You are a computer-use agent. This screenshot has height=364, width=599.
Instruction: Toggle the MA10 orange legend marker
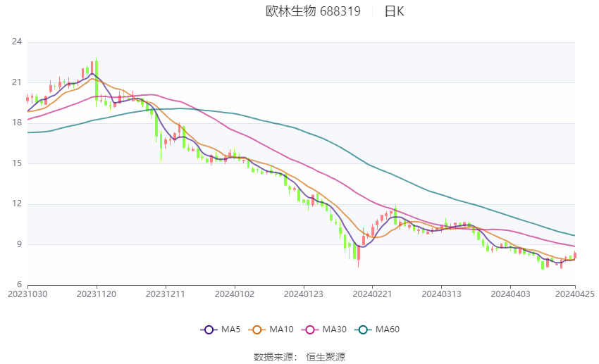tap(257, 330)
